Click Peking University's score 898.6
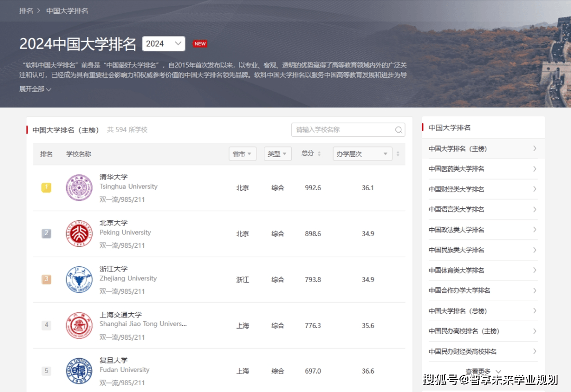 click(x=313, y=234)
